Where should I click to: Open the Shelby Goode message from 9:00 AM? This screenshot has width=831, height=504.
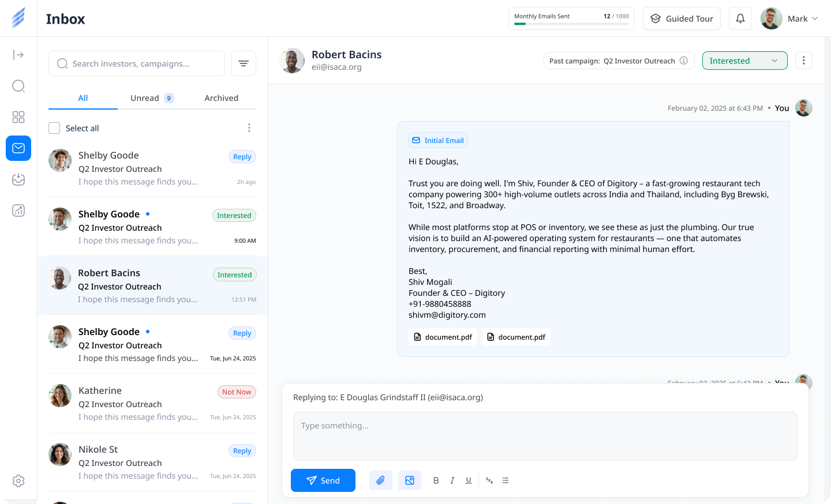point(153,227)
